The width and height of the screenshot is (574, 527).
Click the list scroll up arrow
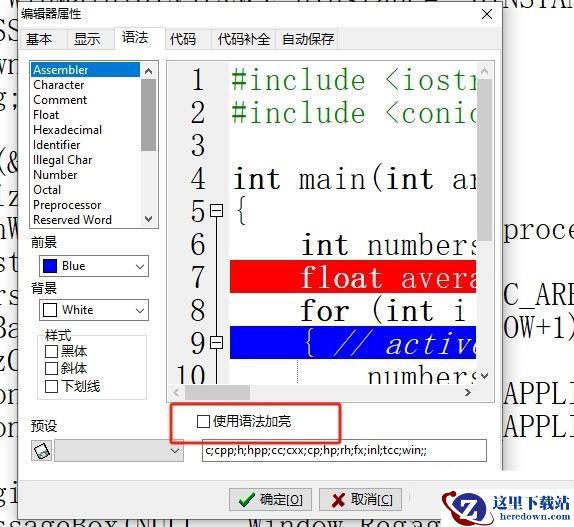point(148,71)
